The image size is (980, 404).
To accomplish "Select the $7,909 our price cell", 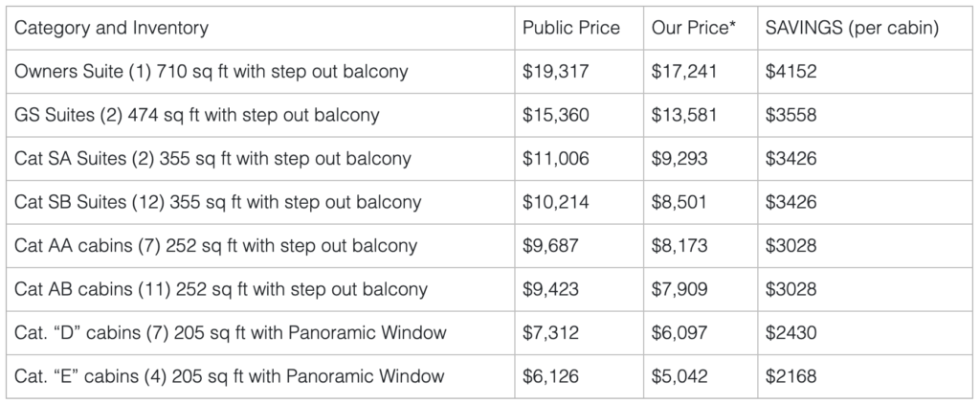I will (679, 289).
